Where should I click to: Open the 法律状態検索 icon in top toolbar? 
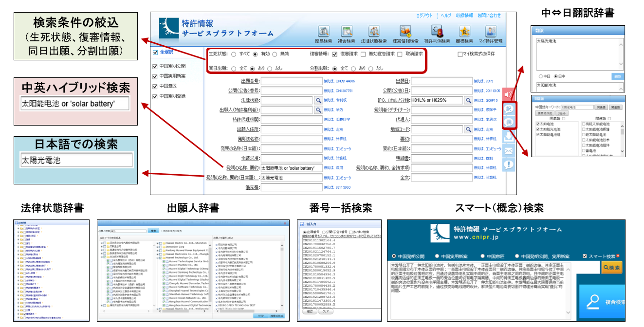[374, 31]
